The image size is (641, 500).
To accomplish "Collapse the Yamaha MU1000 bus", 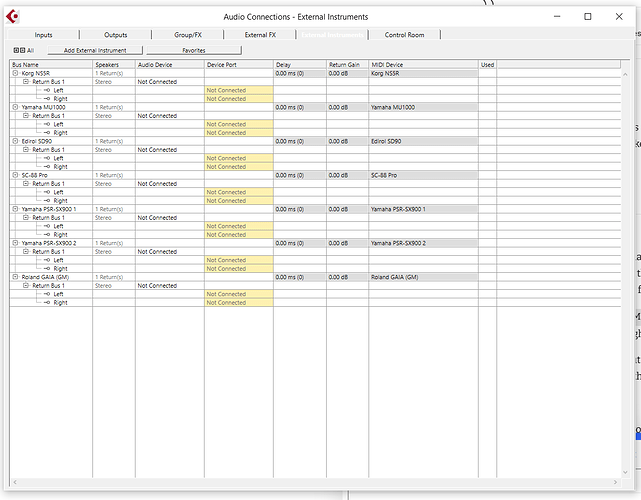I will (x=15, y=107).
